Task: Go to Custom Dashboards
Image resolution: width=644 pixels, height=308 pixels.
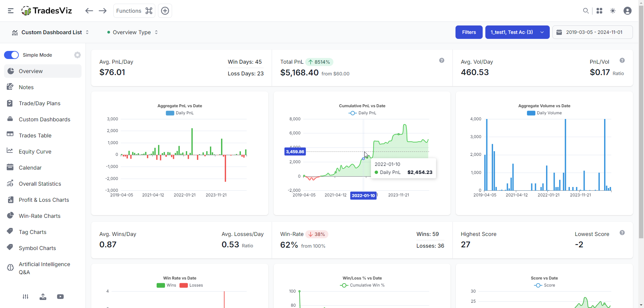Action: tap(43, 119)
